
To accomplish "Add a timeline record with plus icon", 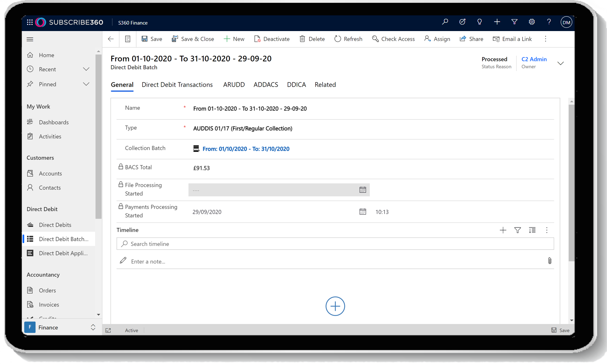I will 503,230.
